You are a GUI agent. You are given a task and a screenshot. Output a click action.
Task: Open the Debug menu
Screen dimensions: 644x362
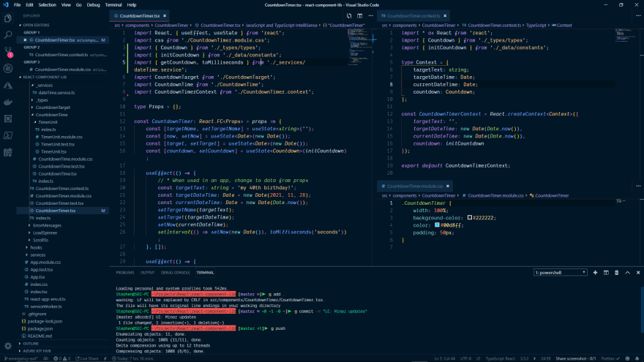coord(93,5)
